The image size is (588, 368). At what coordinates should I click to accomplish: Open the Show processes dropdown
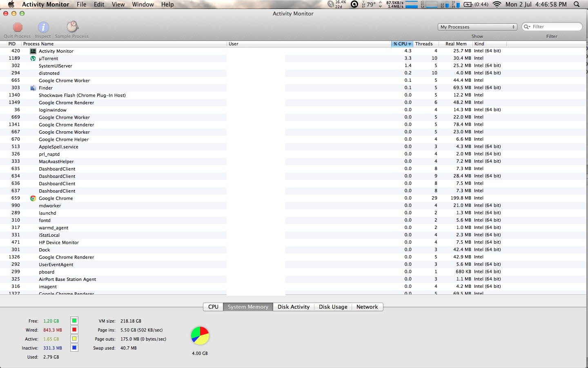coord(477,27)
